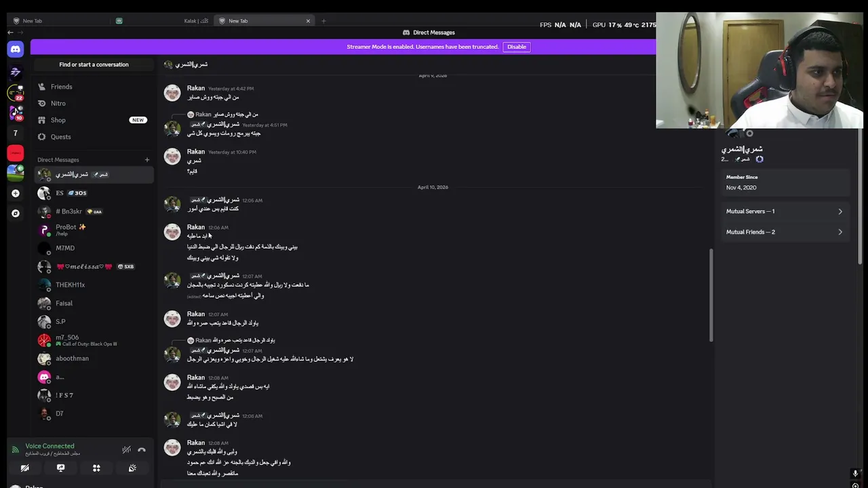Open DM with Faisal
This screenshot has height=488, width=868.
[94, 303]
